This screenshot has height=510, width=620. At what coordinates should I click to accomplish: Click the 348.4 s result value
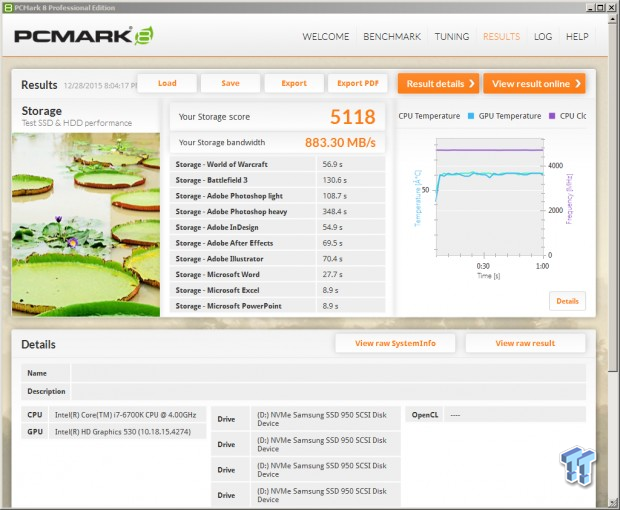click(x=335, y=212)
